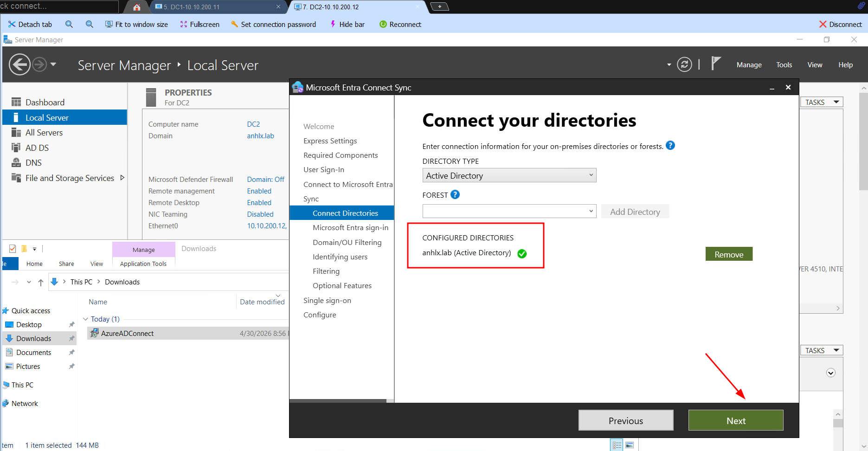
Task: Open the Tools menu
Action: click(x=784, y=65)
